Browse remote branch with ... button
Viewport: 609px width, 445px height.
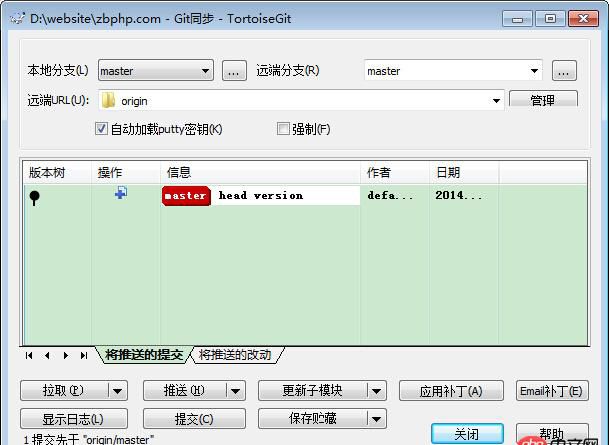point(564,71)
